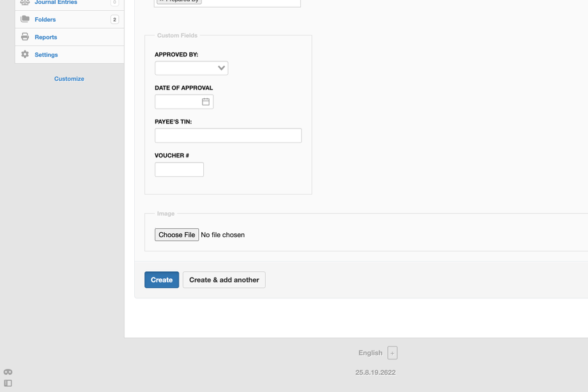Click the add language plus icon
The image size is (588, 392).
pos(392,353)
